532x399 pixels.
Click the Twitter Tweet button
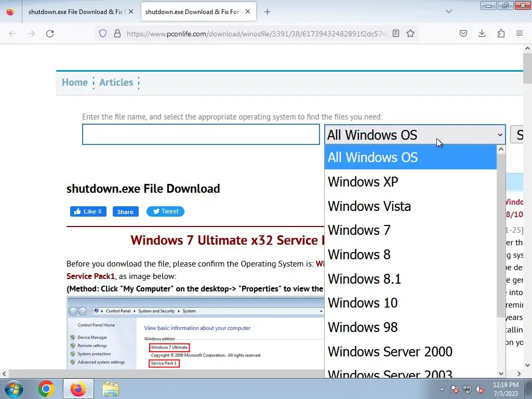pyautogui.click(x=165, y=211)
